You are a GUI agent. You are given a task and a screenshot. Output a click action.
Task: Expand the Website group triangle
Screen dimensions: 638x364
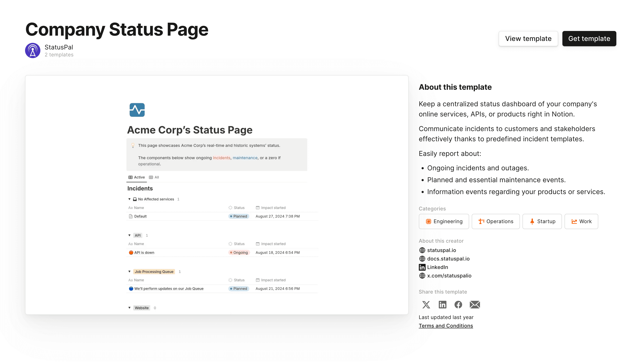pyautogui.click(x=129, y=308)
